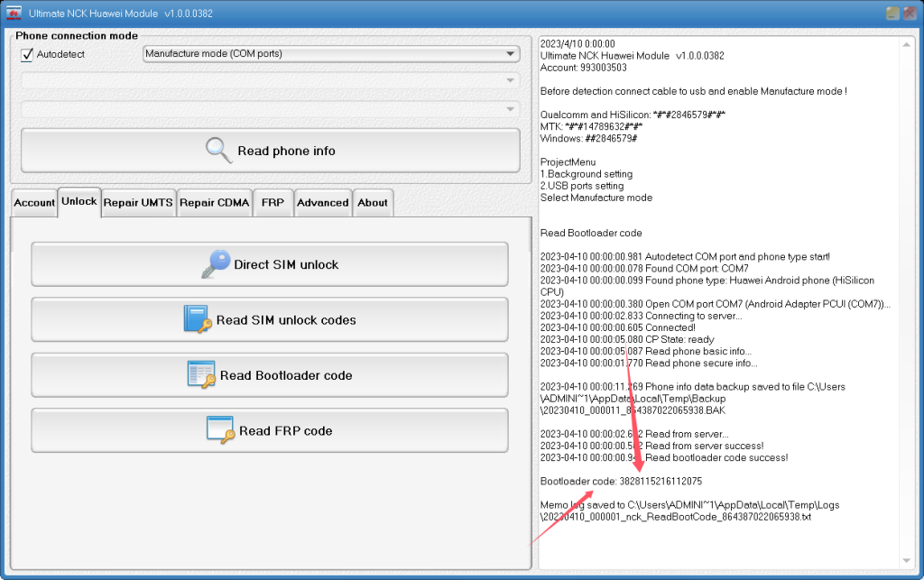The width and height of the screenshot is (924, 580).
Task: Click the CP State: ready log line
Action: coord(627,339)
